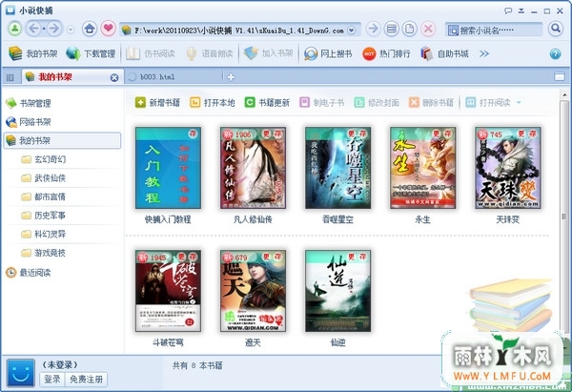The image size is (572, 392).
Task: Open 我的书架 in the main toolbar
Action: (x=32, y=53)
